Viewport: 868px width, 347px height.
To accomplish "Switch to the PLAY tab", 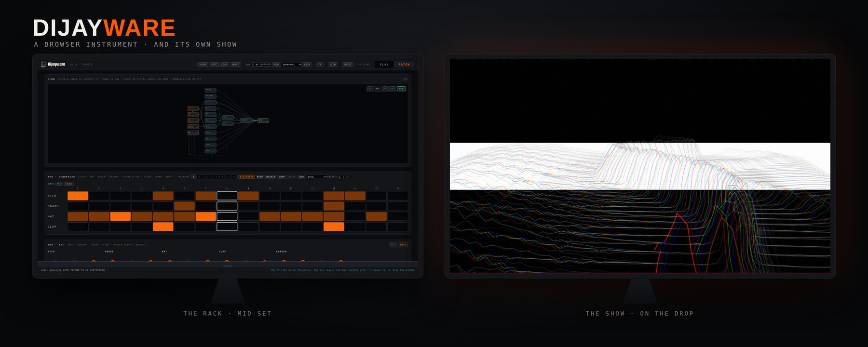I will click(x=384, y=65).
